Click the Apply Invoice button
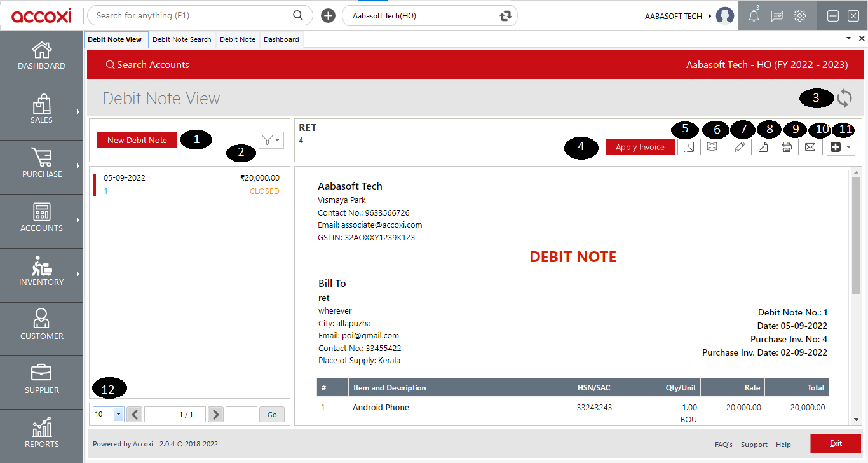 (x=640, y=147)
